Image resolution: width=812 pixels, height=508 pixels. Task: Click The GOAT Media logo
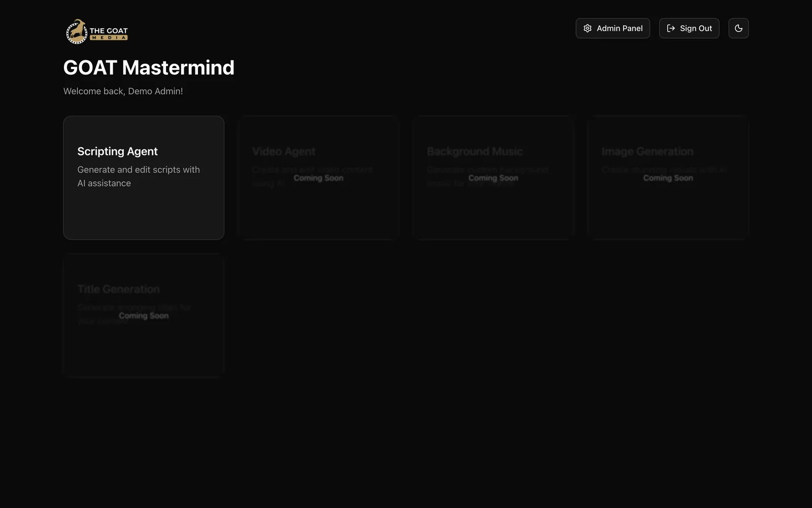pyautogui.click(x=97, y=31)
